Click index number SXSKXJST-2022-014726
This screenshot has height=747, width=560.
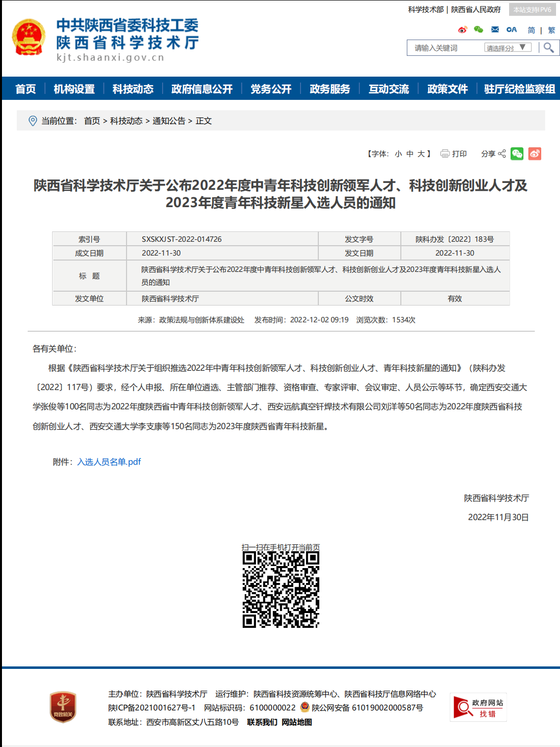[x=182, y=239]
